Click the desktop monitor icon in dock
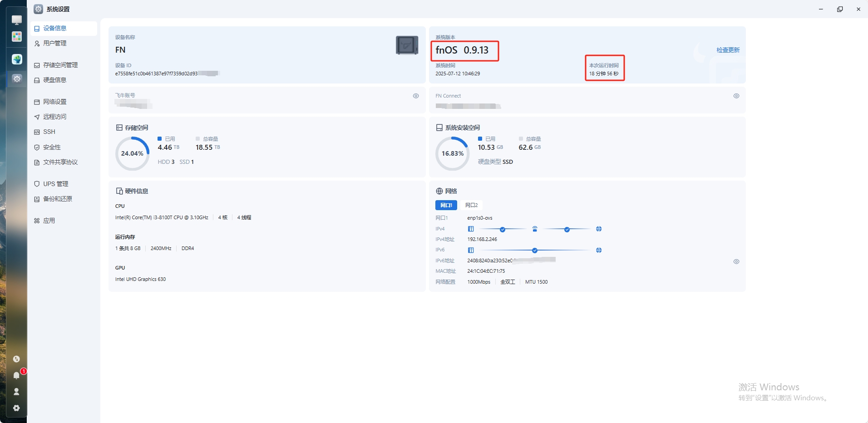Image resolution: width=868 pixels, height=423 pixels. [17, 20]
